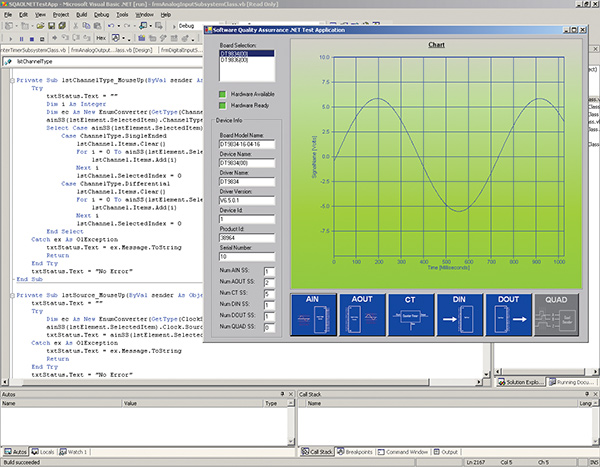Click the Show Next Statement arrow icon
Viewport: 600px width, 467px height.
pos(55,38)
